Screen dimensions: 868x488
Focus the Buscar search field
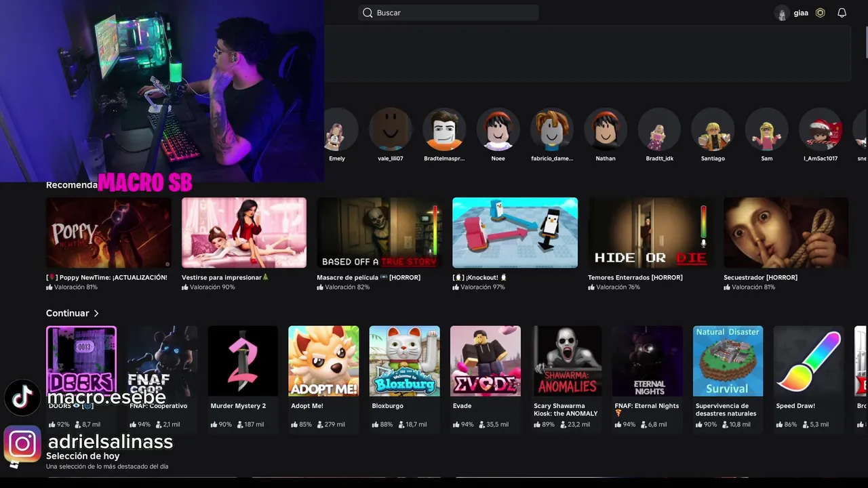448,13
